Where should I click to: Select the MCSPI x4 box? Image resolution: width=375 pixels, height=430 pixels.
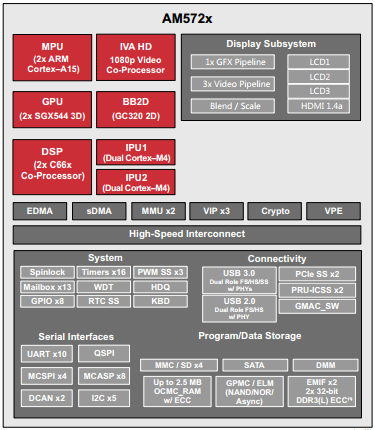tap(47, 376)
